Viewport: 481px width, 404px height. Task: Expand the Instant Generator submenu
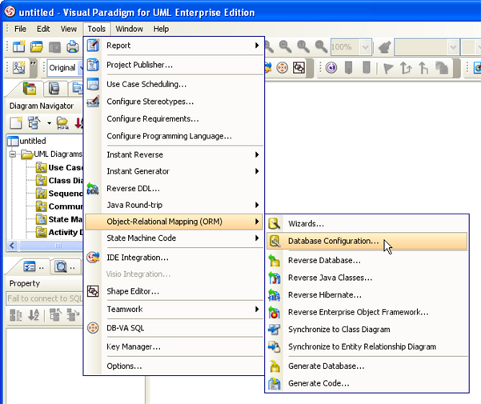click(257, 171)
